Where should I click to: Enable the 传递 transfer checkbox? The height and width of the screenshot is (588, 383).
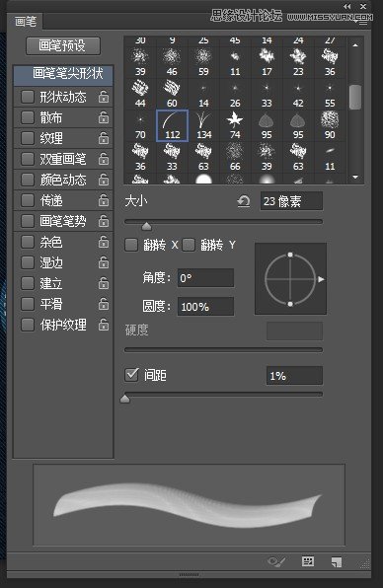click(x=28, y=200)
